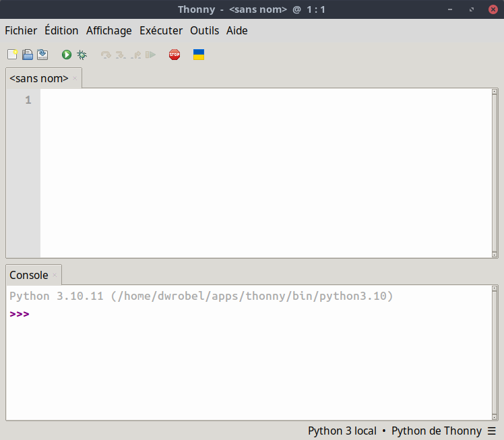504x440 pixels.
Task: Select the <sans nom> editor tab
Action: [x=39, y=78]
